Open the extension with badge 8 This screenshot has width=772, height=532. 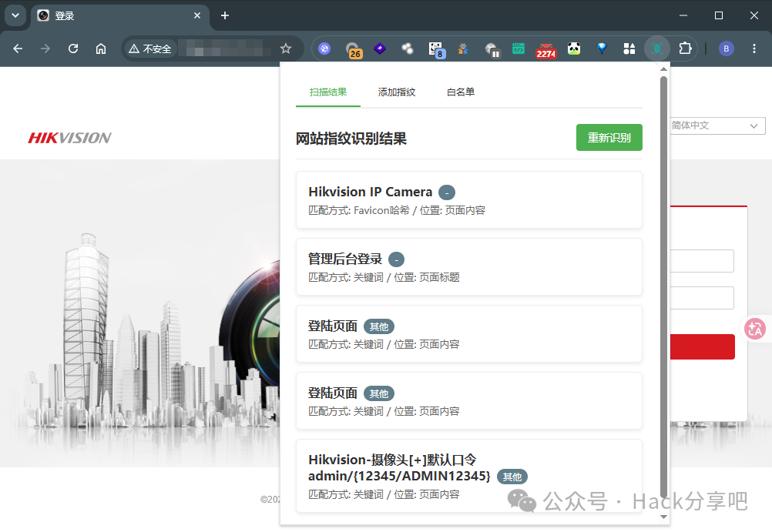coord(437,50)
